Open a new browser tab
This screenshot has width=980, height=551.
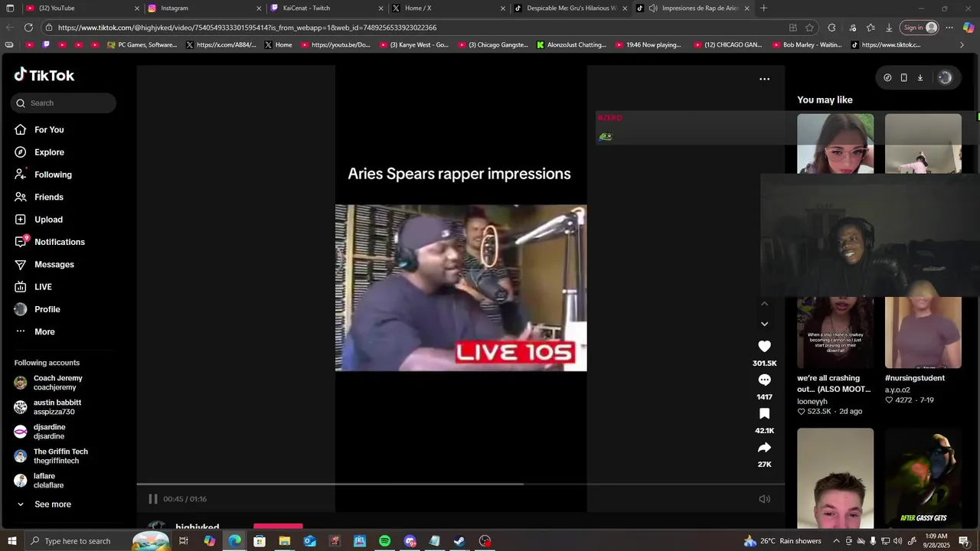coord(763,8)
